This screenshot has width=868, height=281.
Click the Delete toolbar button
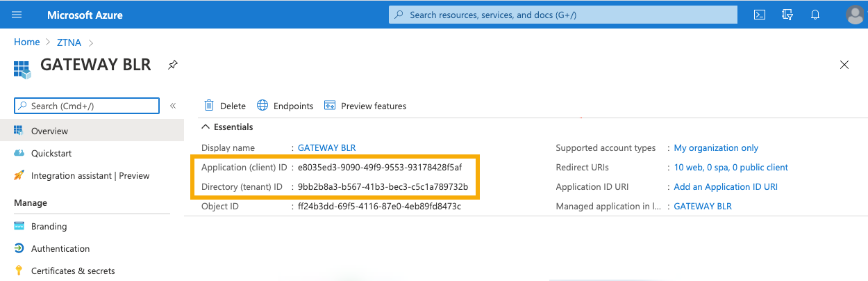click(x=225, y=106)
